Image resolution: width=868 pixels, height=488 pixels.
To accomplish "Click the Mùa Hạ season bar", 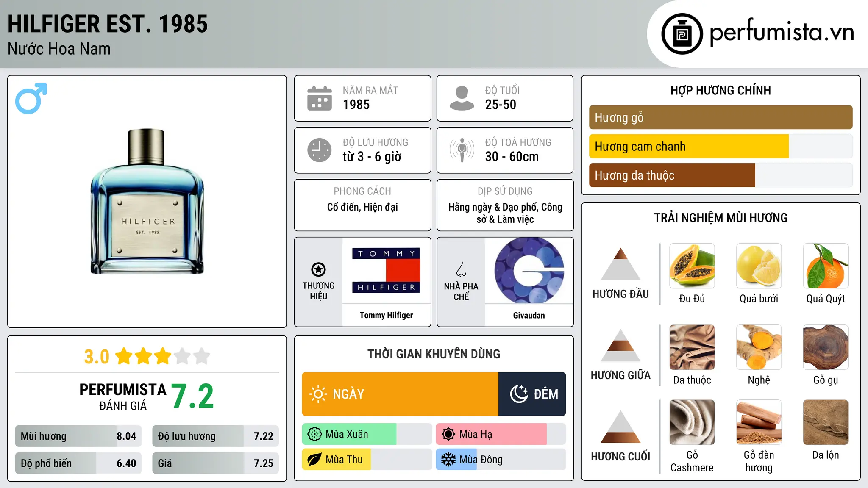I will coord(501,434).
